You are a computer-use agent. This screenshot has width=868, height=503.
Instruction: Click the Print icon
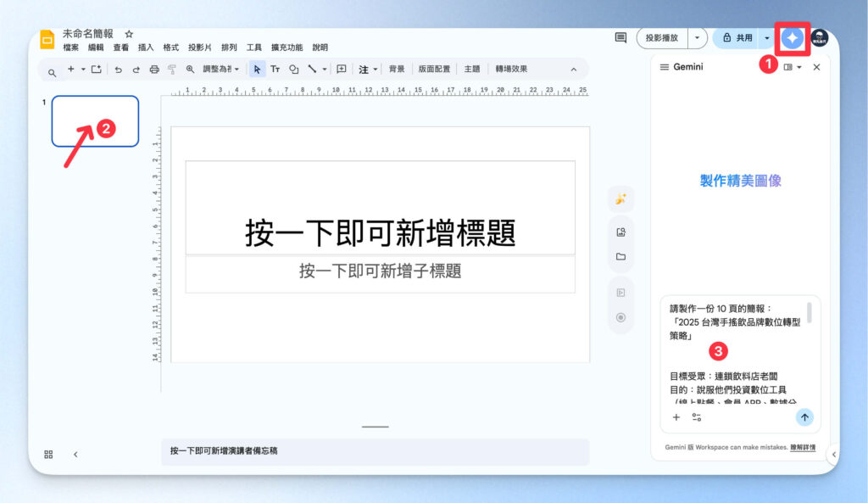153,69
